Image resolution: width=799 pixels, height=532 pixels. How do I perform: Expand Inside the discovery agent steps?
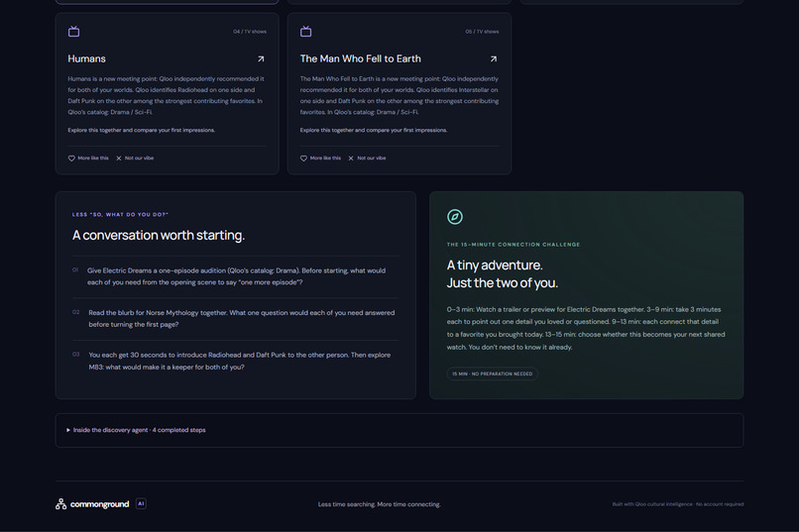[136, 430]
